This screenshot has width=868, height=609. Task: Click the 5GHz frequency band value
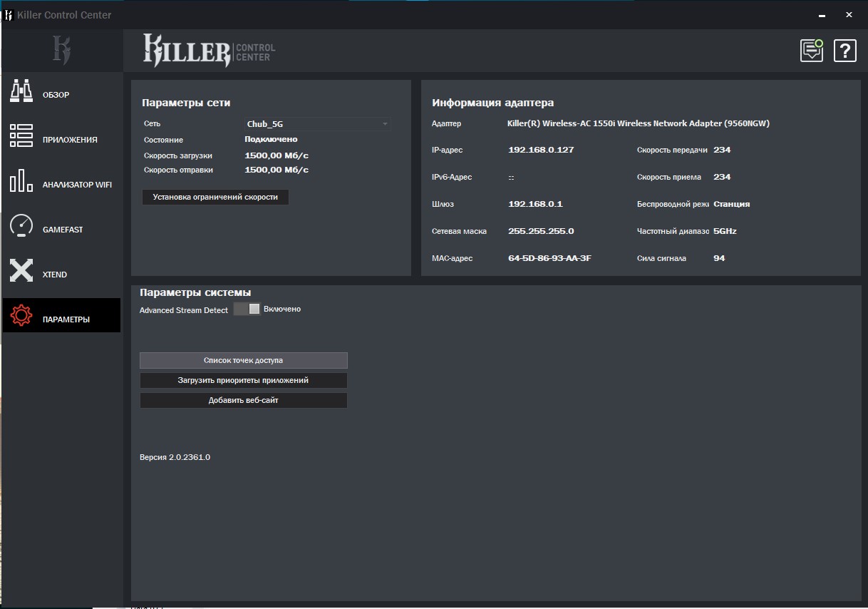click(725, 231)
